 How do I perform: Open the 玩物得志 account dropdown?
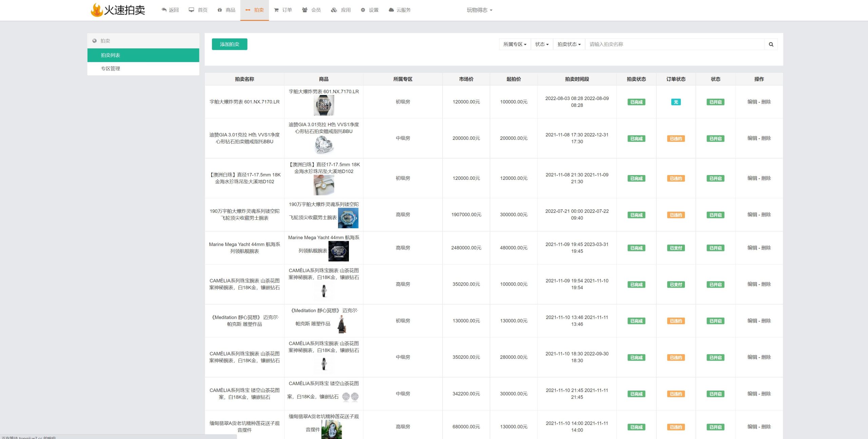(479, 10)
